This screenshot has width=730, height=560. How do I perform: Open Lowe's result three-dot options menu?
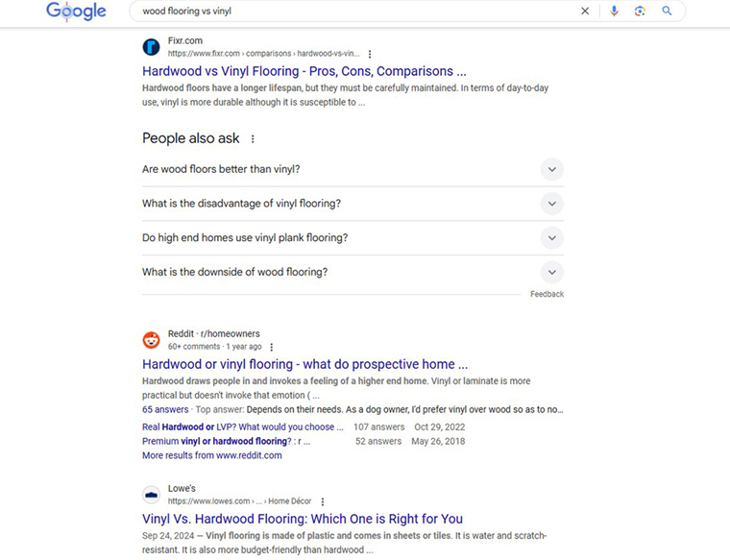(x=323, y=501)
